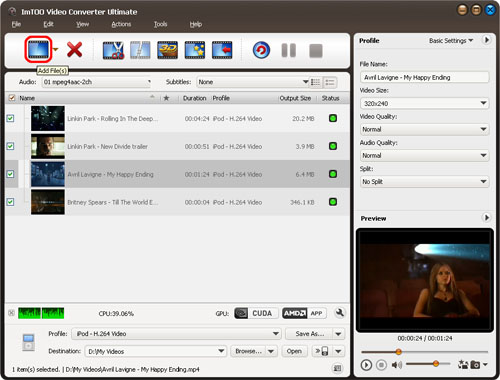
Task: Start converting with the circular arrow icon
Action: [261, 51]
